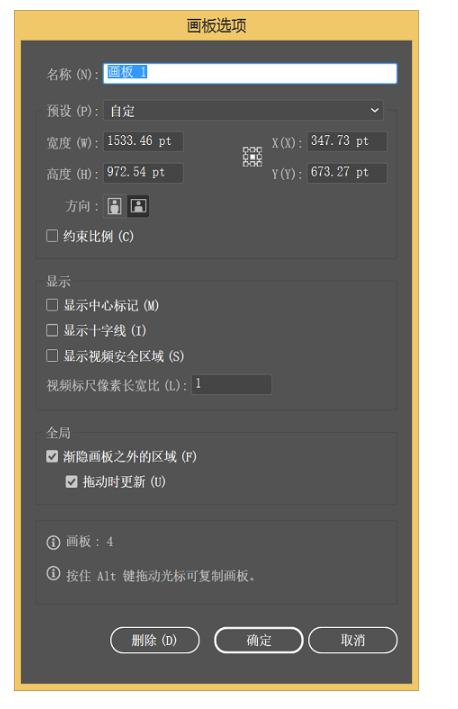The image size is (458, 709).
Task: Click the 视频标尺像素长宽比 (L) field
Action: coord(231,384)
